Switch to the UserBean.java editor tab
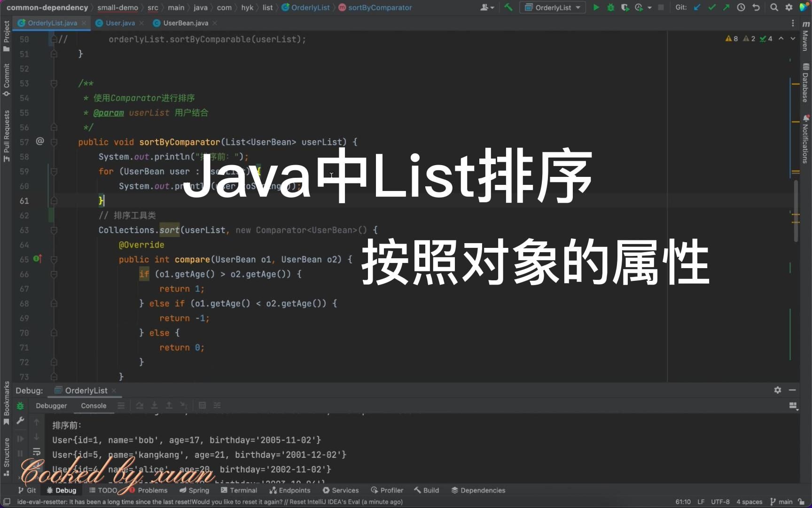 coord(185,23)
